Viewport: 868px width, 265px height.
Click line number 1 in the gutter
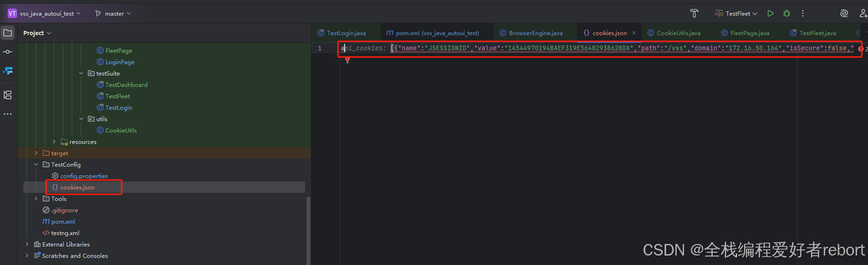(320, 48)
